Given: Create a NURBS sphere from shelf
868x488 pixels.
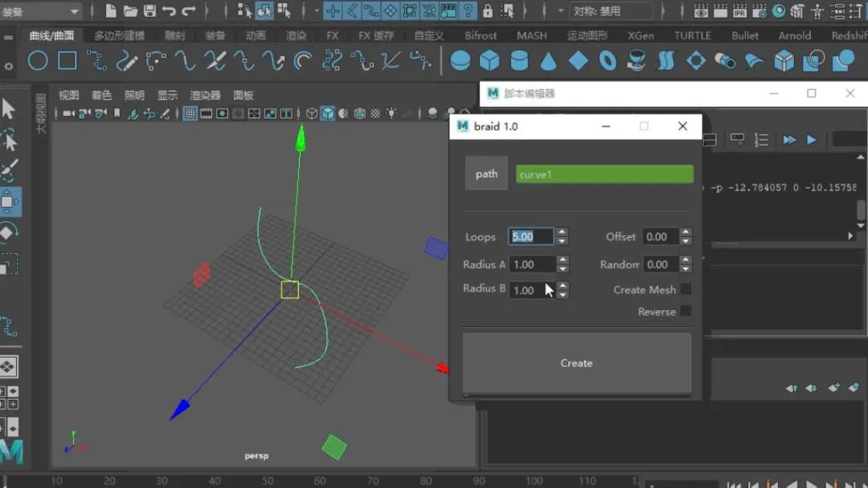Looking at the screenshot, I should (x=460, y=60).
